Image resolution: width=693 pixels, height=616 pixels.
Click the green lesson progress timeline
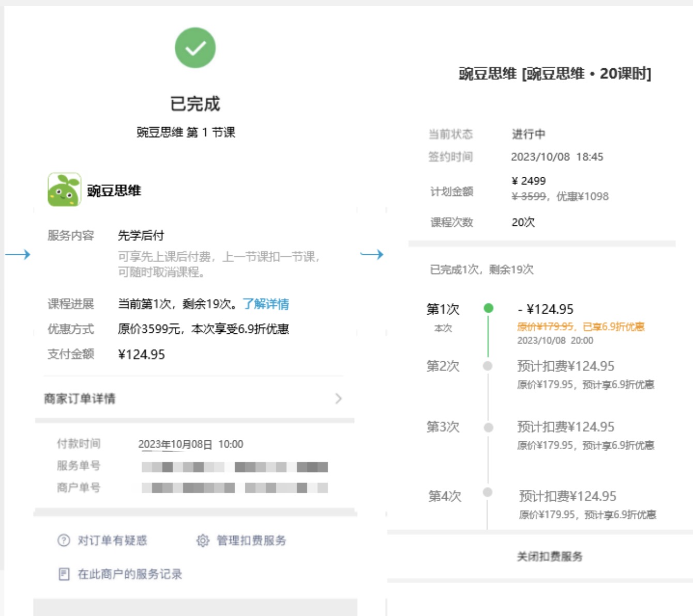pos(488,336)
